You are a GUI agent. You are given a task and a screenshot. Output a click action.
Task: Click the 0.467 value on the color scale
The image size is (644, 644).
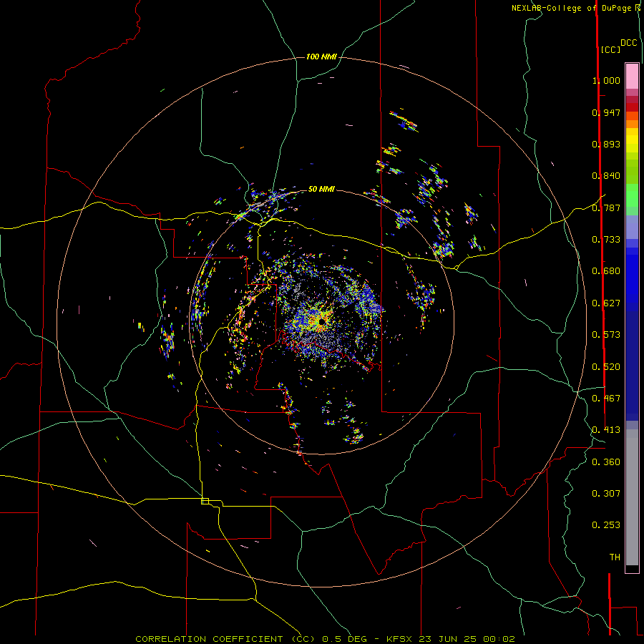point(606,399)
